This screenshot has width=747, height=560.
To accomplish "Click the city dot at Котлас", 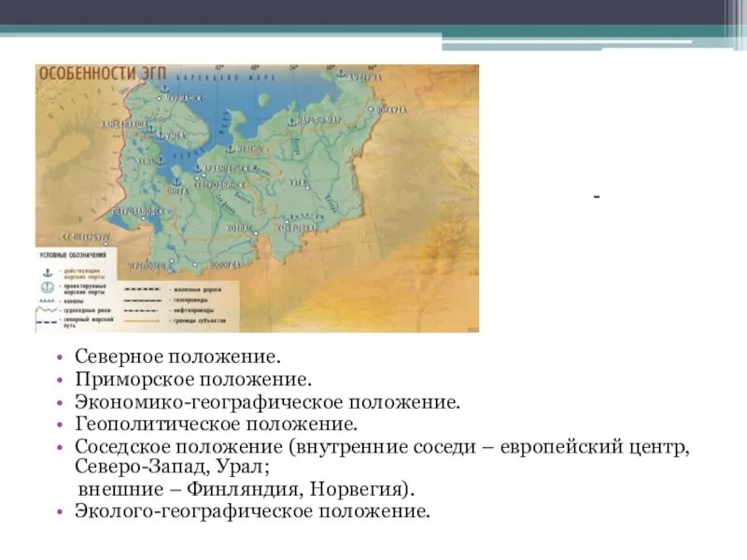I will 256,233.
